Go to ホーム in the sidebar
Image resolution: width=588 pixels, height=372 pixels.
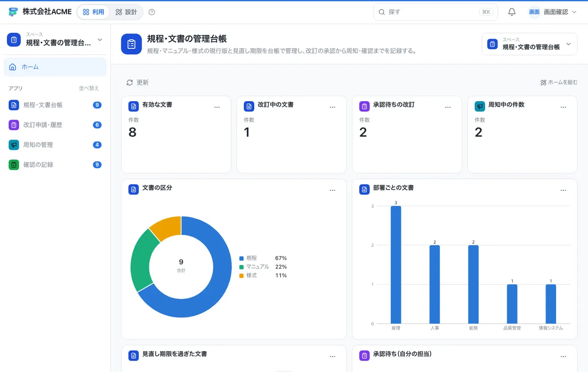coord(55,67)
